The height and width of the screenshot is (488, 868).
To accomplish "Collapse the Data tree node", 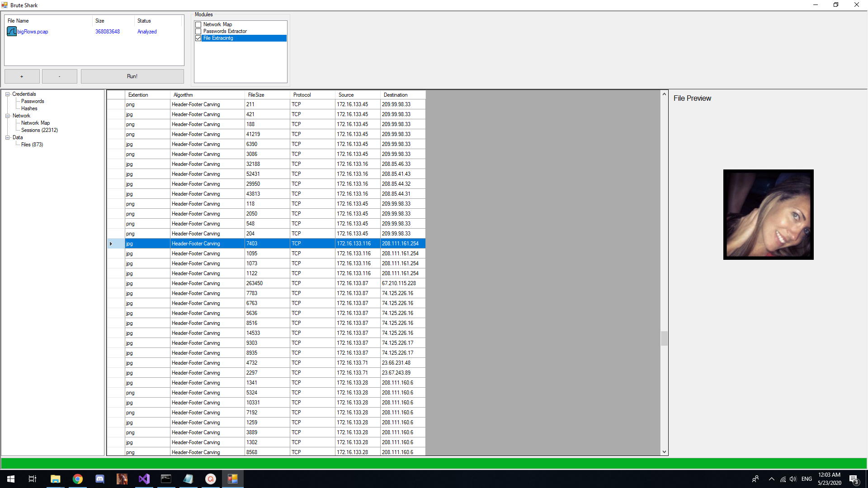I will click(x=8, y=137).
